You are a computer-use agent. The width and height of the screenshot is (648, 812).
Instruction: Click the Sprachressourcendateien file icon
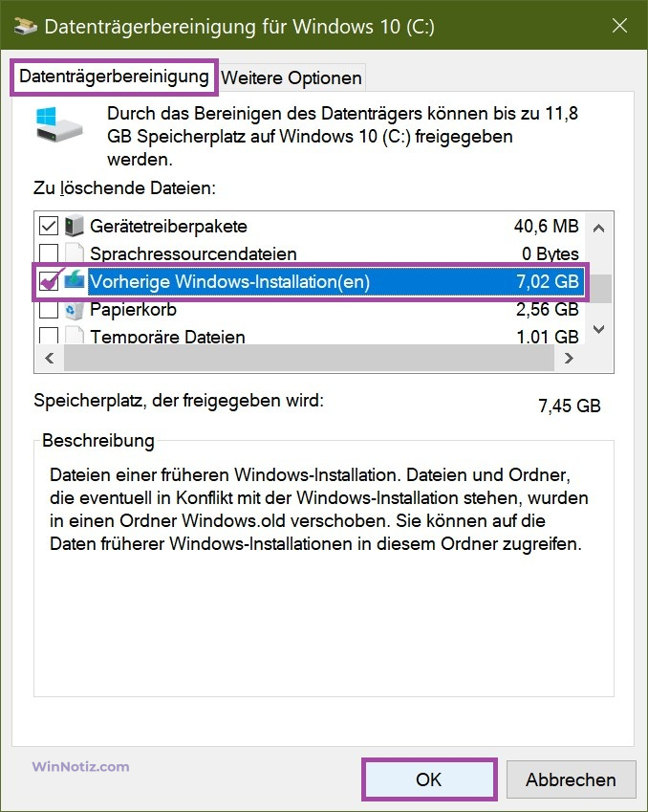click(74, 254)
